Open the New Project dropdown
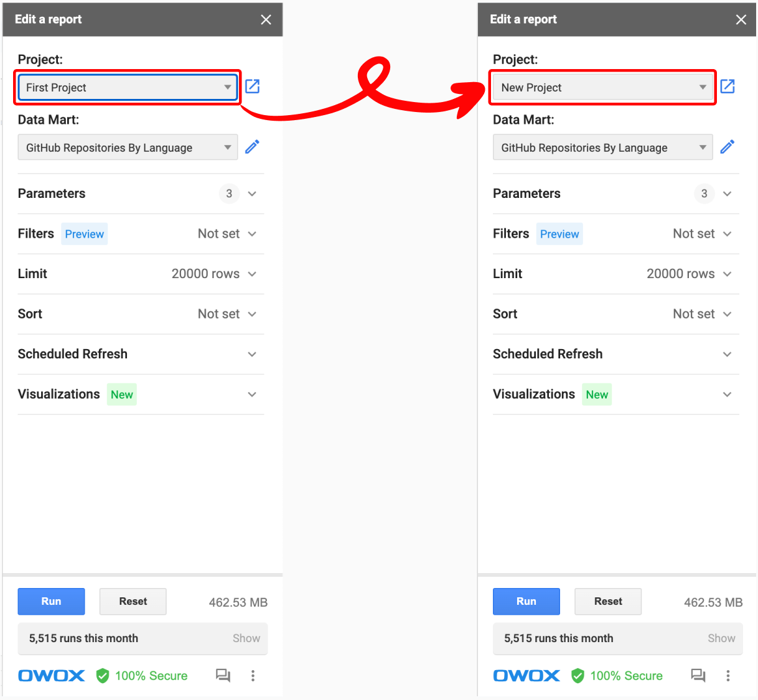 (603, 88)
